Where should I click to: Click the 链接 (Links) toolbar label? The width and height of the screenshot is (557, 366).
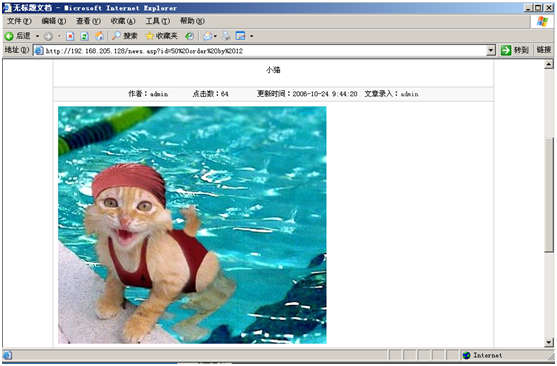click(x=544, y=50)
